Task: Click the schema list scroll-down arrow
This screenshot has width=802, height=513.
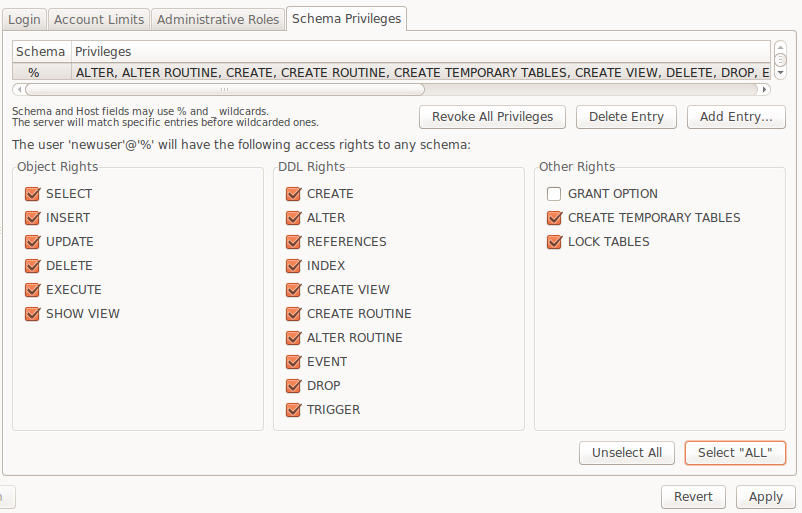Action: [781, 73]
